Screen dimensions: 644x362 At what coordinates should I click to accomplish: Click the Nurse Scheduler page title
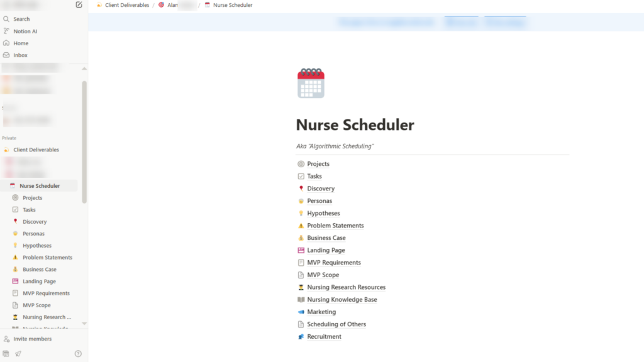[x=355, y=125]
